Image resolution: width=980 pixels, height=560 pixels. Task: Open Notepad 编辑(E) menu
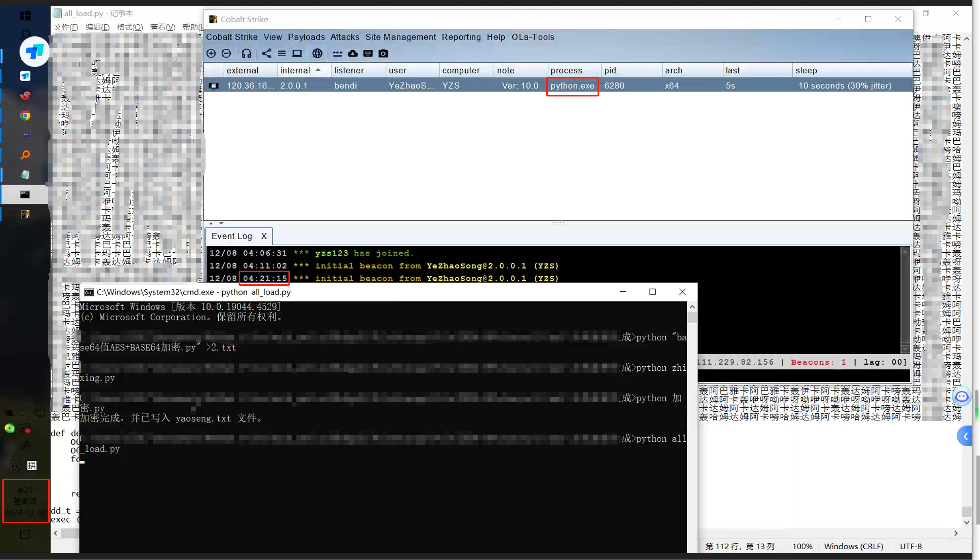98,27
